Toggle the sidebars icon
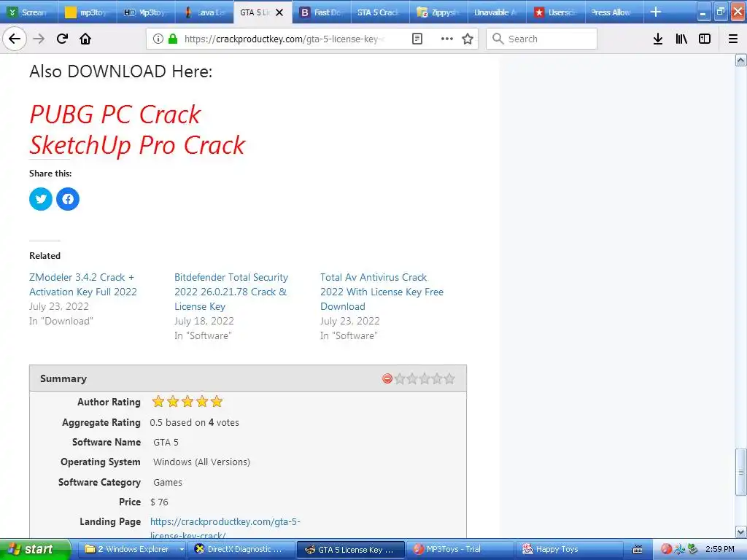747x560 pixels. tap(705, 39)
